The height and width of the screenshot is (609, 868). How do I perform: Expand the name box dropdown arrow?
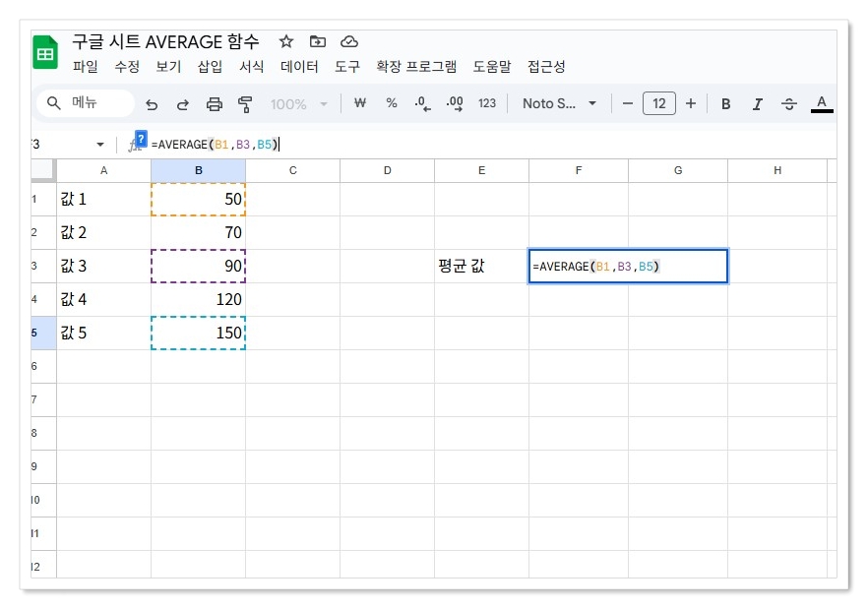(100, 145)
